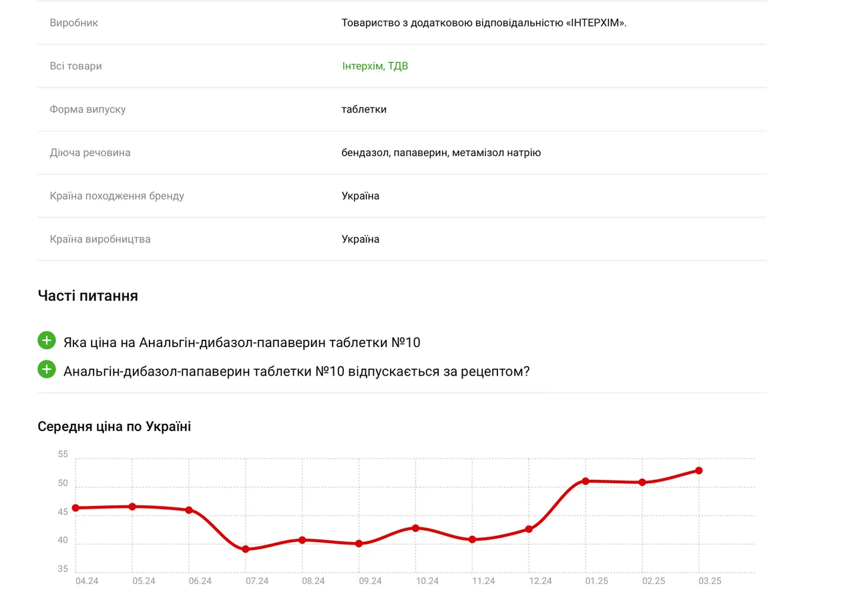Click the '04.24' axis date label
The height and width of the screenshot is (600, 868).
(87, 581)
